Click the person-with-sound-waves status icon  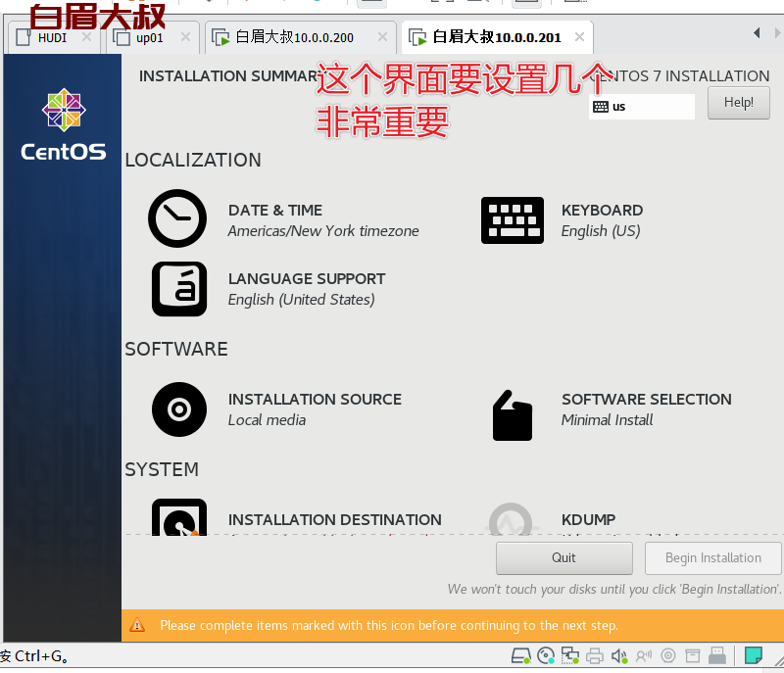(644, 655)
